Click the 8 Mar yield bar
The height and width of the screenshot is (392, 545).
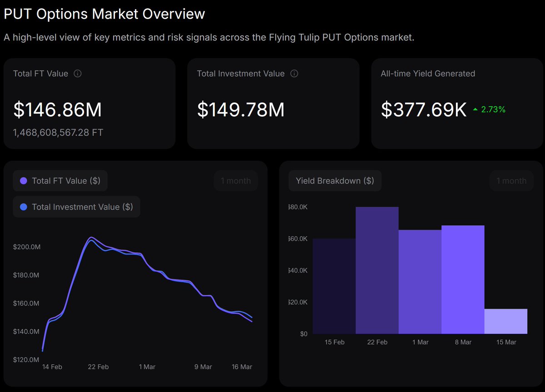pyautogui.click(x=463, y=279)
